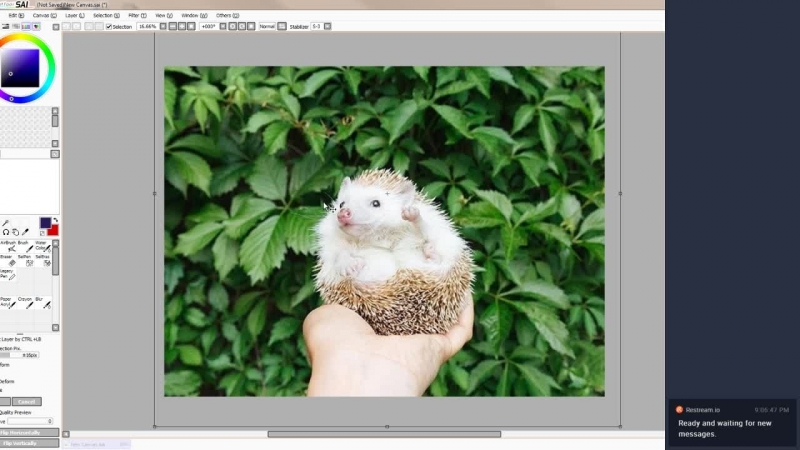Screen dimensions: 800x450
Task: Select the Brush tool
Action: tap(26, 246)
